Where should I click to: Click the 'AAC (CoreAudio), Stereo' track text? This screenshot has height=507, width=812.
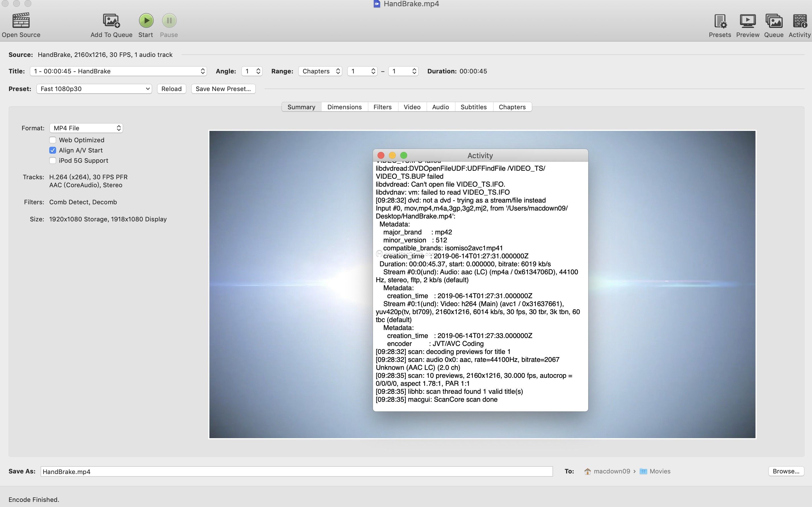pos(86,185)
